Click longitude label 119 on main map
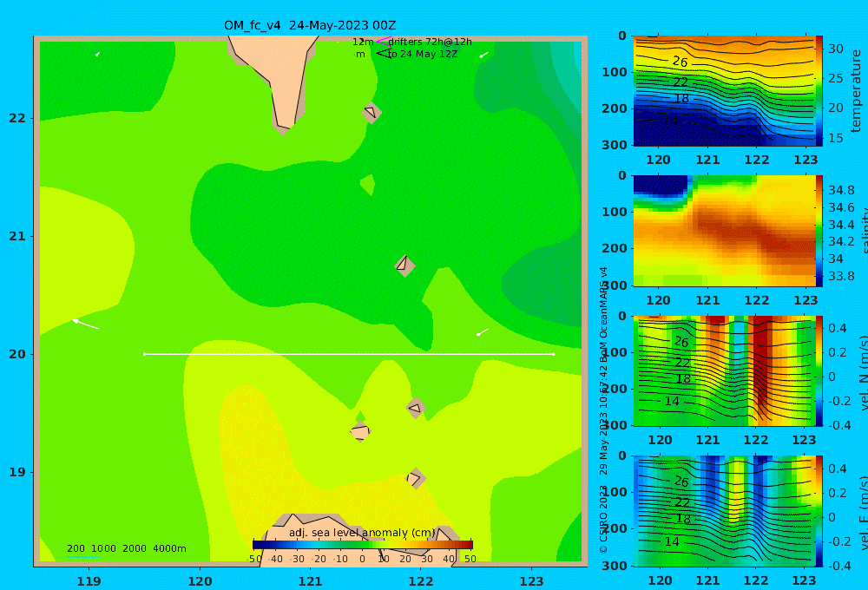 pos(89,581)
